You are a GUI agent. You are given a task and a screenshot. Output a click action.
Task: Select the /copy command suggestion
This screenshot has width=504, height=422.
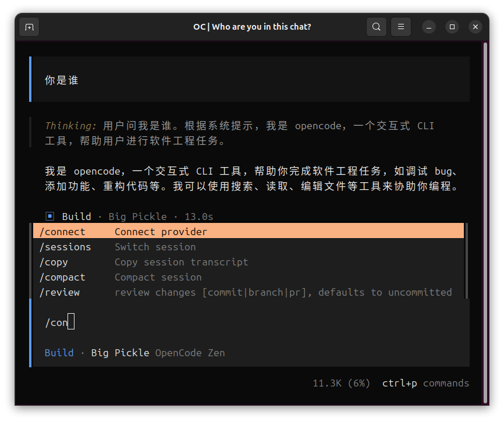click(249, 261)
